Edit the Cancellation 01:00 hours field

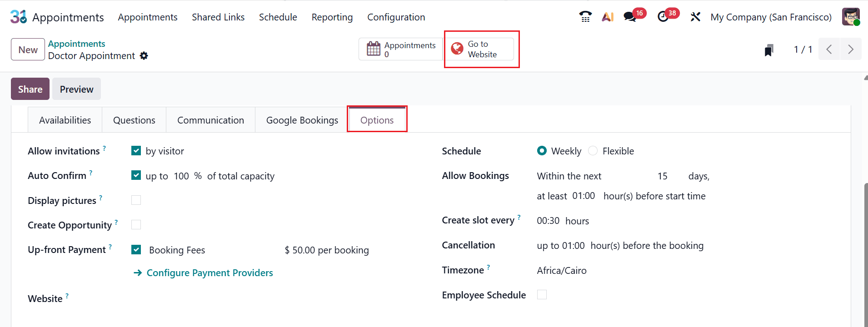coord(574,246)
